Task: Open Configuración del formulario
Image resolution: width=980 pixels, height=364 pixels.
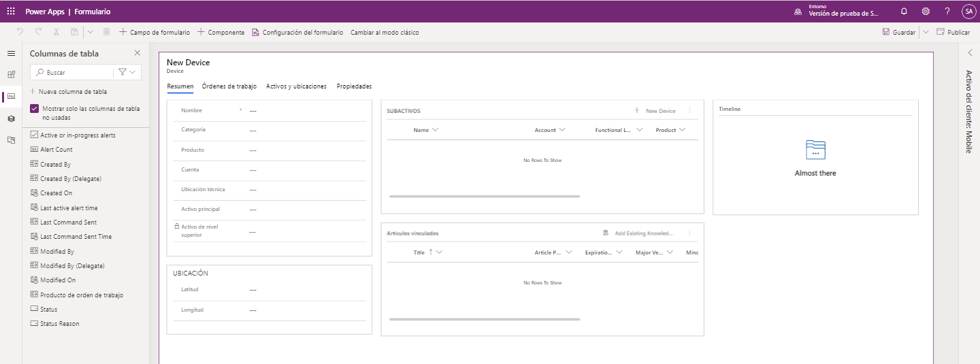Action: (x=297, y=32)
